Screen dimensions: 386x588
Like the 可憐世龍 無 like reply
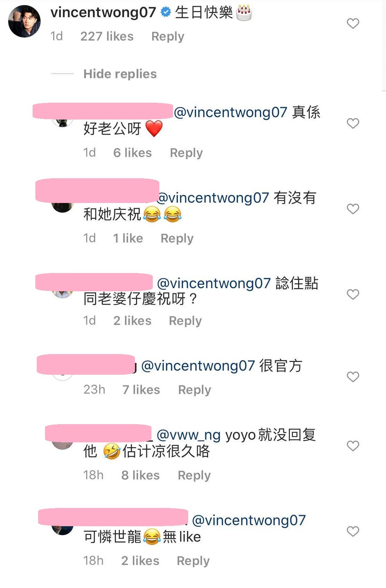click(353, 531)
